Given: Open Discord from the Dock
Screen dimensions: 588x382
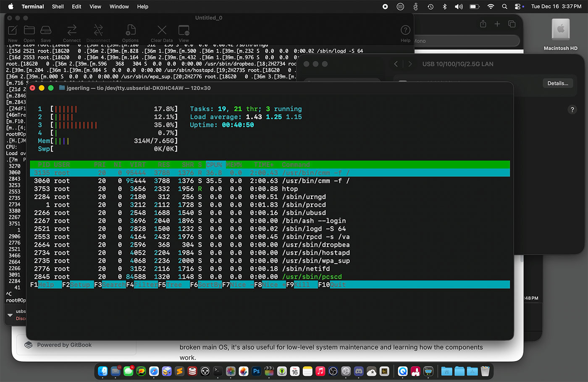Looking at the screenshot, I should click(359, 371).
